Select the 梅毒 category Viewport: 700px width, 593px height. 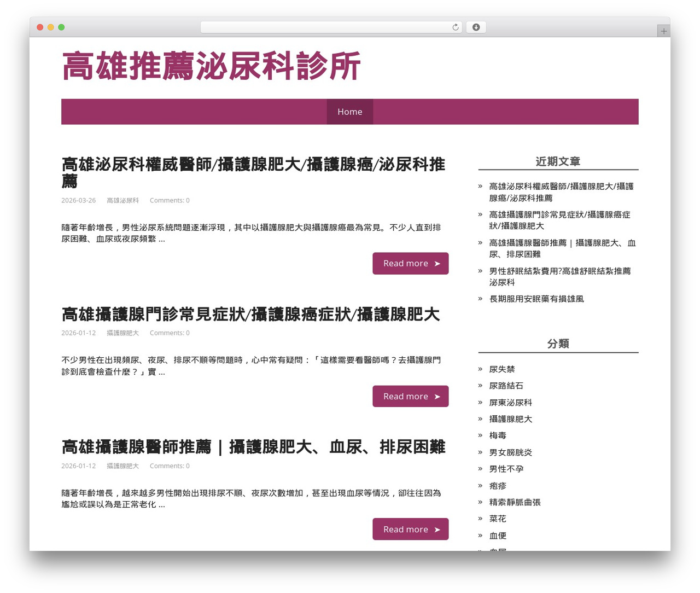(x=498, y=435)
